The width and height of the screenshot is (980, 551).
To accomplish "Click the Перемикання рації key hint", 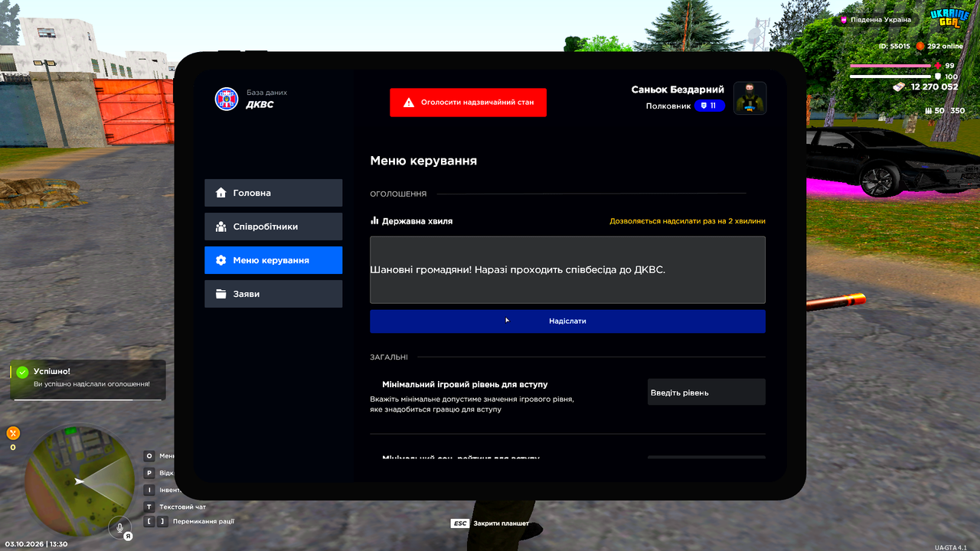I will tap(189, 521).
